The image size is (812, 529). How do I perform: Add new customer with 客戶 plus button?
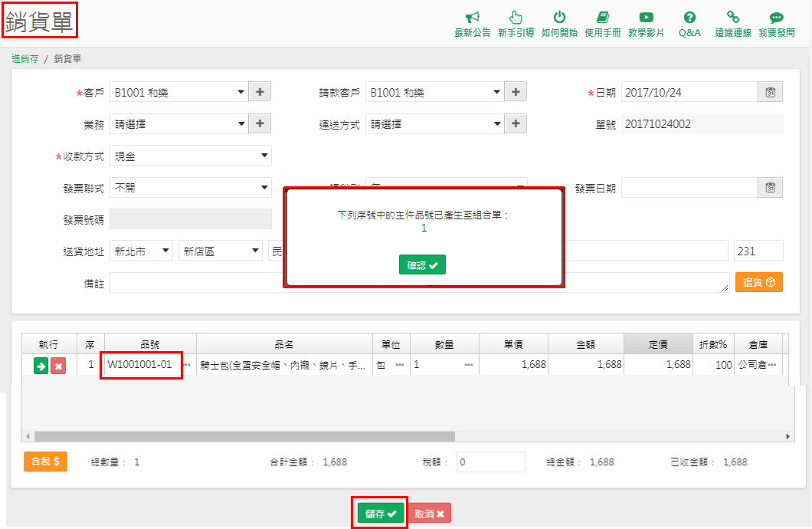click(260, 92)
